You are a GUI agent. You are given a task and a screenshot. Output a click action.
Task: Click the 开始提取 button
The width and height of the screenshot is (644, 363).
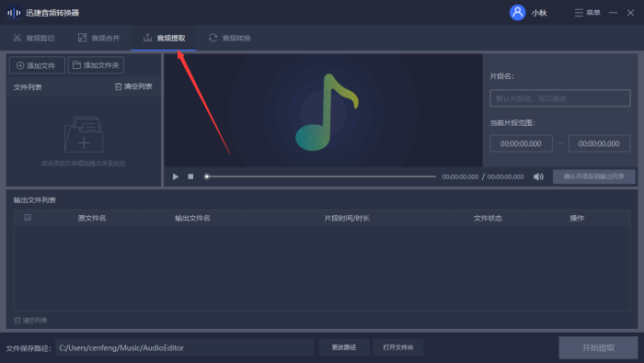598,347
